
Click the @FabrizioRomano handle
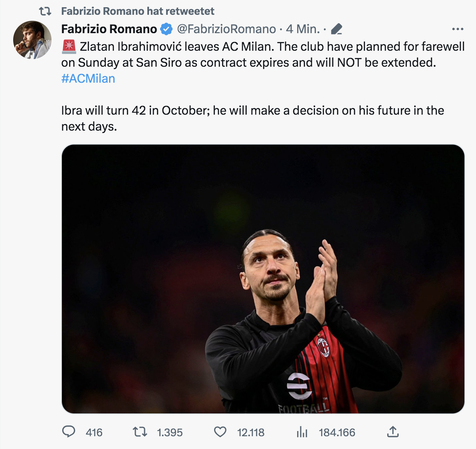tap(226, 29)
